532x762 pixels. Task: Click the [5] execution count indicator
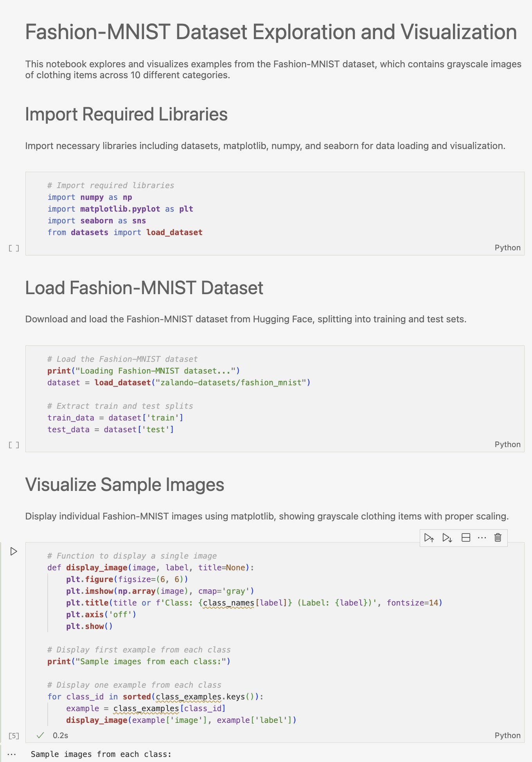click(14, 736)
